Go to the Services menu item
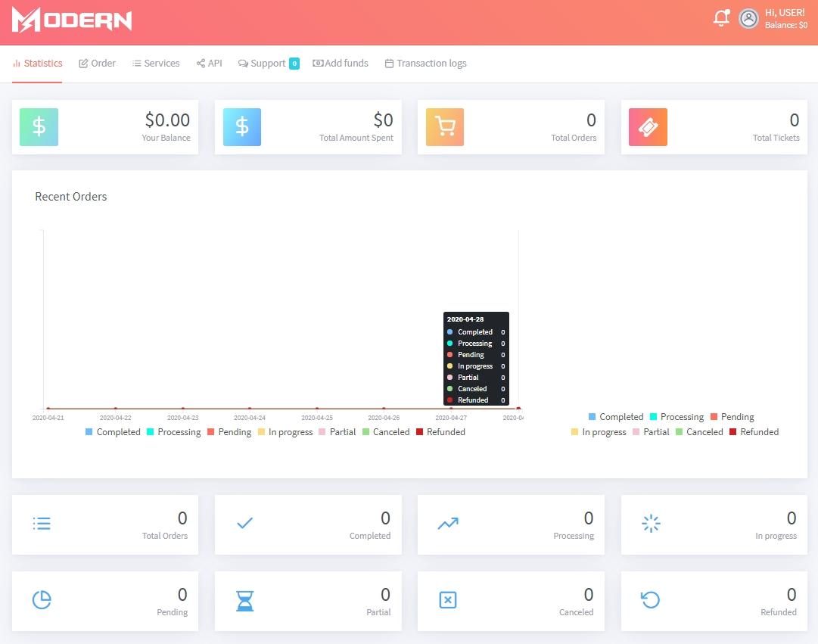818x644 pixels. tap(156, 64)
